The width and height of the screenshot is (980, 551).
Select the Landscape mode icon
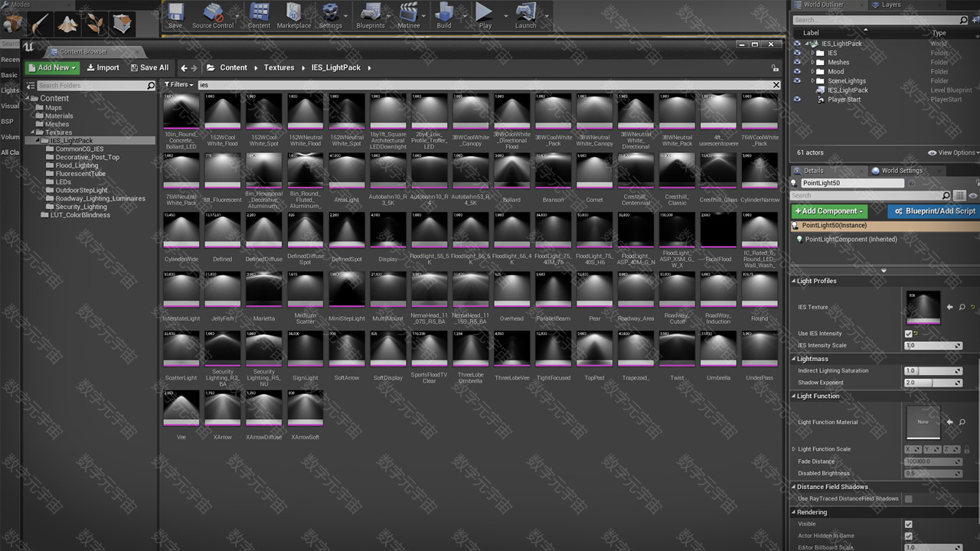68,24
